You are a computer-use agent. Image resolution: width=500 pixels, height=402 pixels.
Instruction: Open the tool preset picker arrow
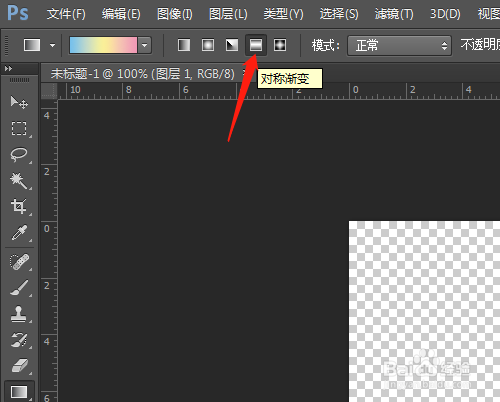(52, 45)
